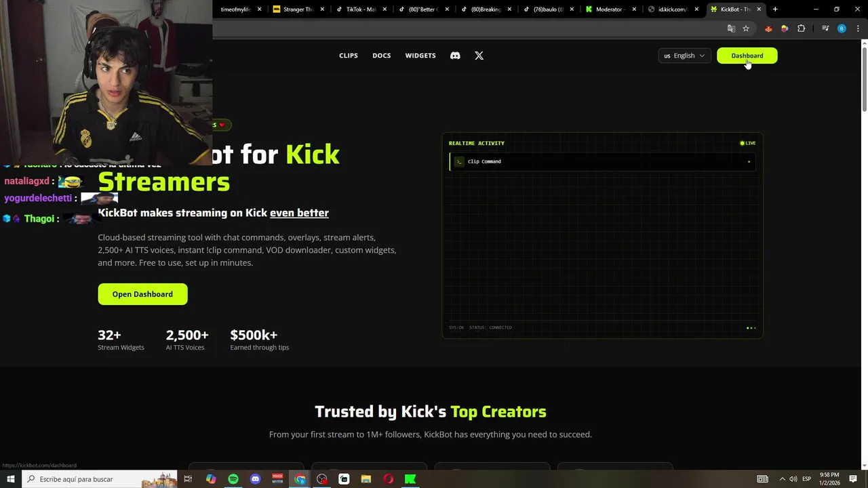Open the DOCS navigation link

point(382,56)
